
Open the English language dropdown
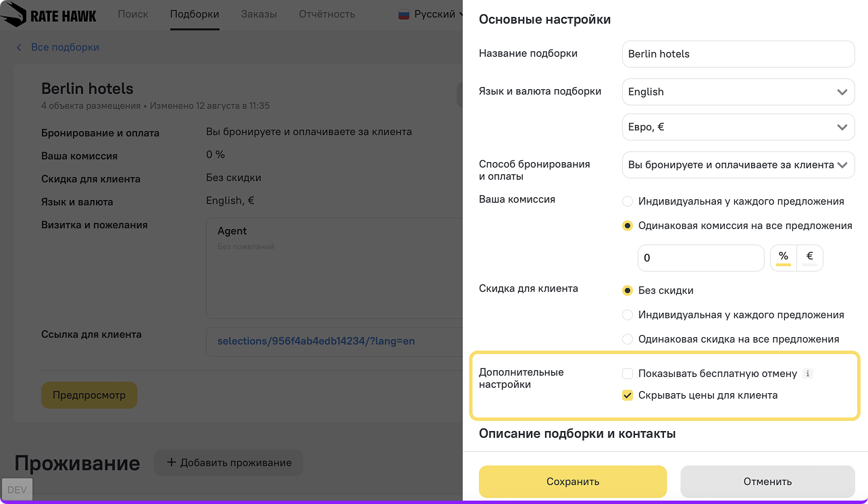pyautogui.click(x=738, y=92)
